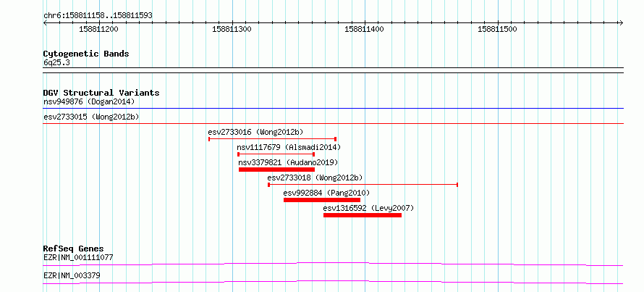Viewport: 644px width, 292px height.
Task: Click the 158811500 ruler coordinate
Action: click(x=497, y=29)
